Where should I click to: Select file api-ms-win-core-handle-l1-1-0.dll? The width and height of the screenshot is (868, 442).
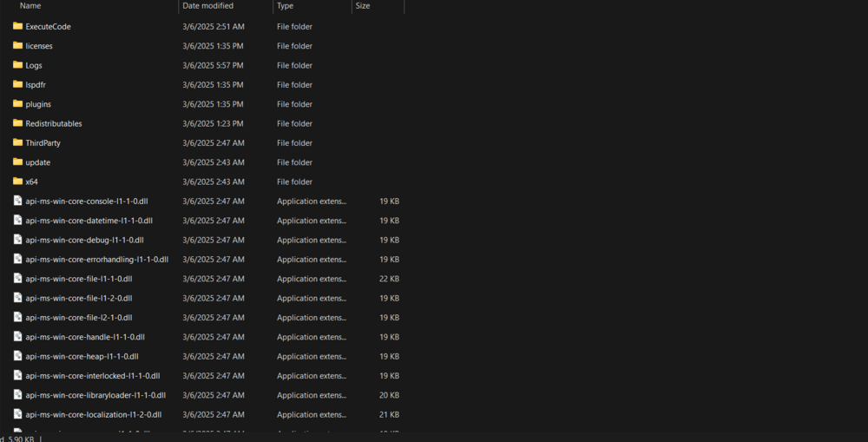pos(85,337)
